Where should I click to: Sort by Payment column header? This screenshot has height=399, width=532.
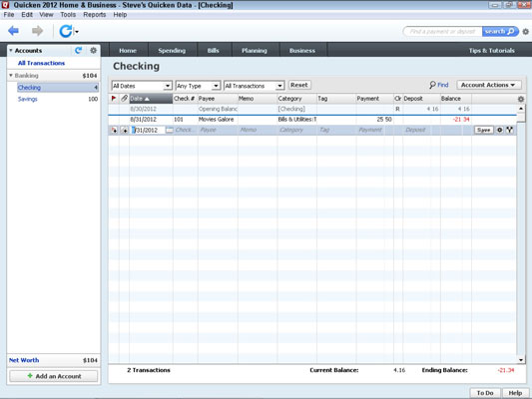coord(374,99)
